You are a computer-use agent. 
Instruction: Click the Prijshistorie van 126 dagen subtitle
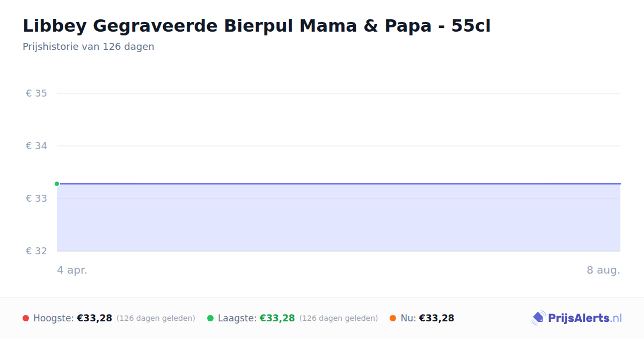pyautogui.click(x=89, y=47)
